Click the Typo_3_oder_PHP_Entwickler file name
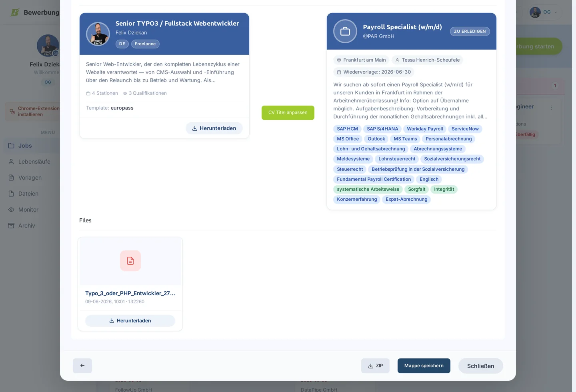 click(x=130, y=293)
